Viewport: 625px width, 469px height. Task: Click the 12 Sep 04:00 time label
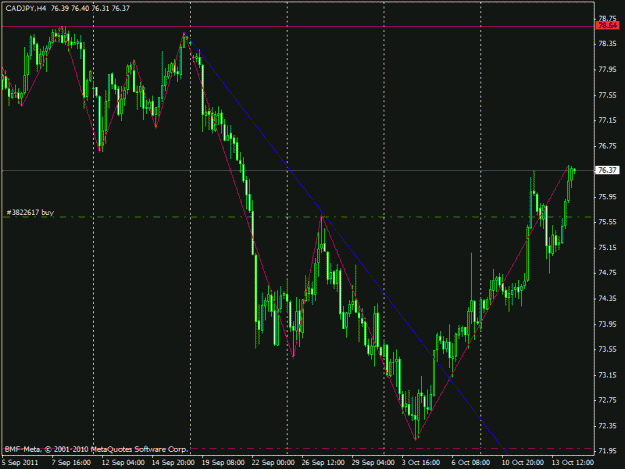click(122, 463)
